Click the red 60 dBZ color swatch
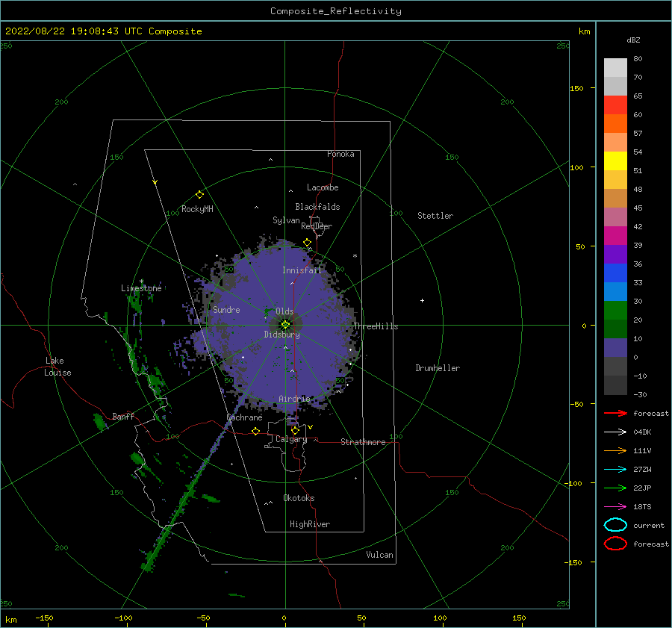 tap(615, 105)
